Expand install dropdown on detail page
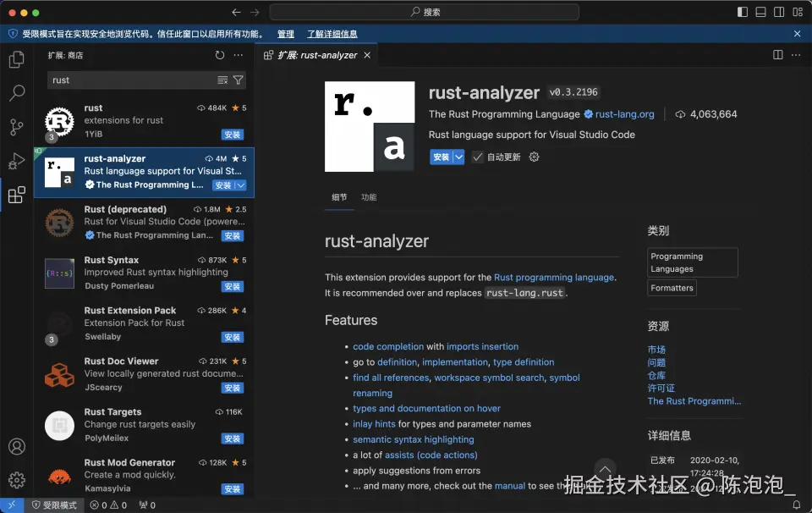 pyautogui.click(x=458, y=157)
